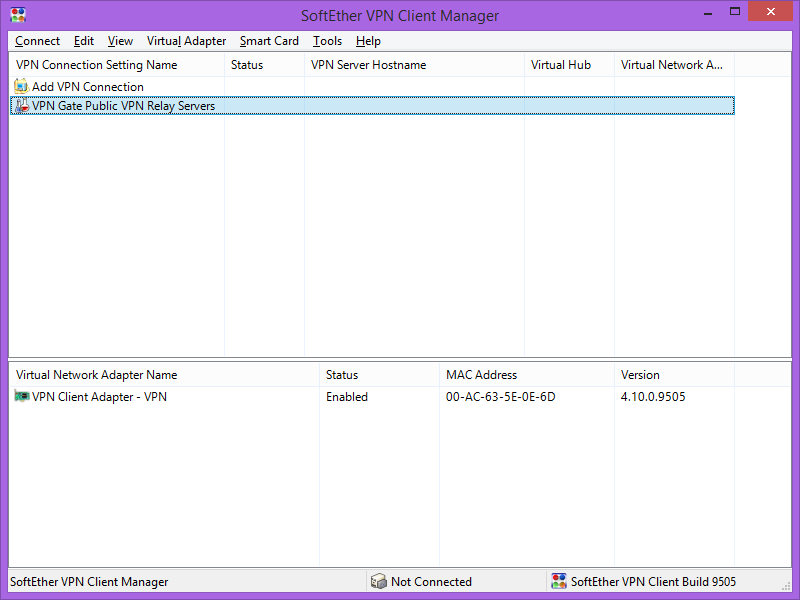Grab the window resize grip corner
Image resolution: width=800 pixels, height=600 pixels.
[786, 586]
